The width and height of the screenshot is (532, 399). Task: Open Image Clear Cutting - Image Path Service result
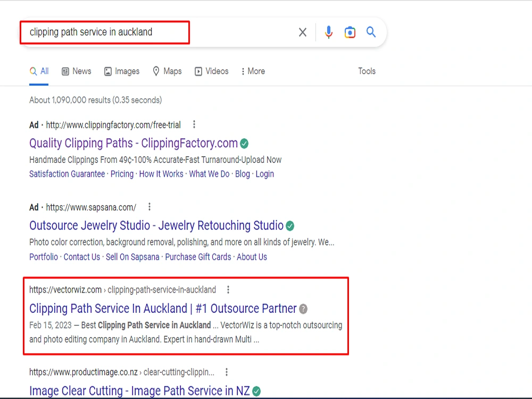(x=139, y=391)
